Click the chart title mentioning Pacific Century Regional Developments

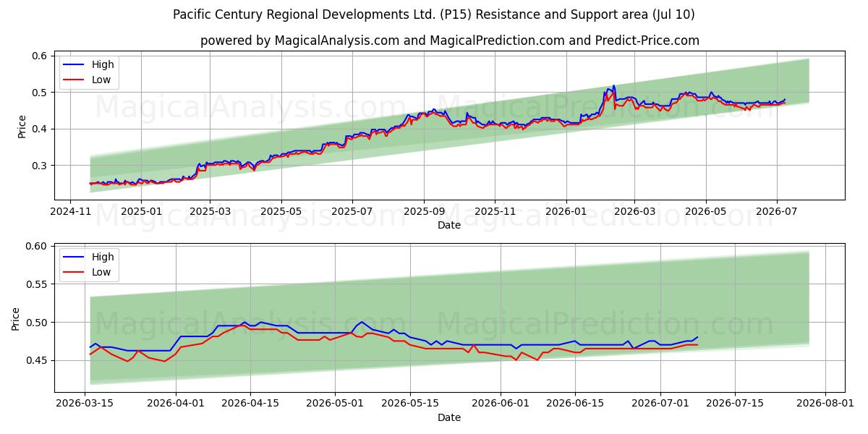click(x=434, y=14)
